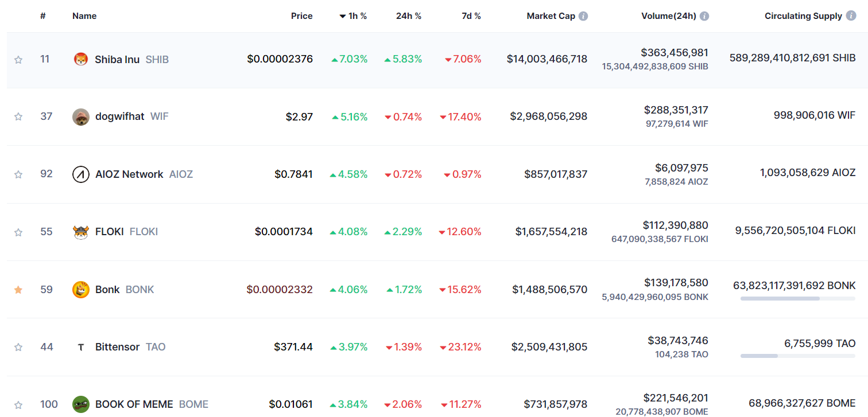Click Bonk market cap $1,488,506,570
This screenshot has width=868, height=417.
point(550,290)
